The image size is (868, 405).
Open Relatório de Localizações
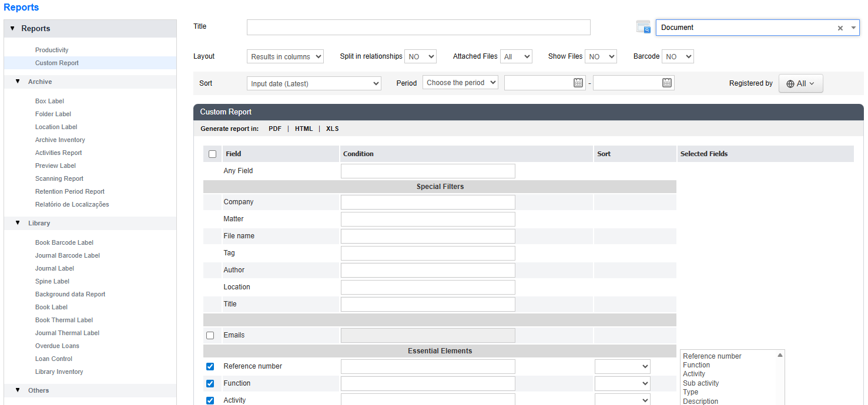point(72,204)
